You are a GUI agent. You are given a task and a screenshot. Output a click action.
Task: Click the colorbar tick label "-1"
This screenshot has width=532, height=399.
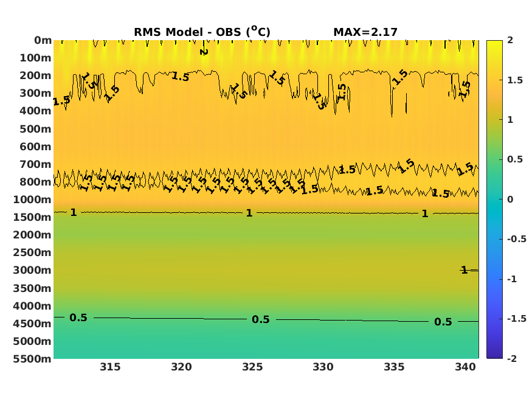(x=512, y=279)
